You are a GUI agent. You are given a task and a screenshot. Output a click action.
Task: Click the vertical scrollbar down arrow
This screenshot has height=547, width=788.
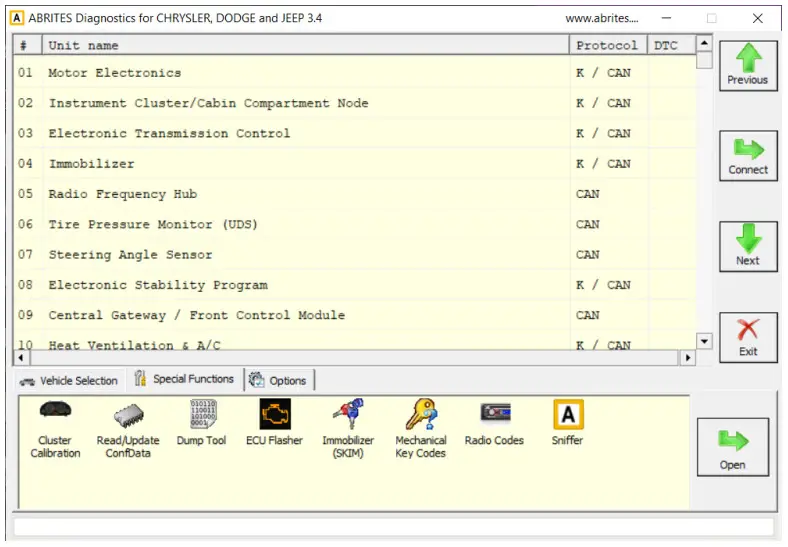click(x=705, y=341)
